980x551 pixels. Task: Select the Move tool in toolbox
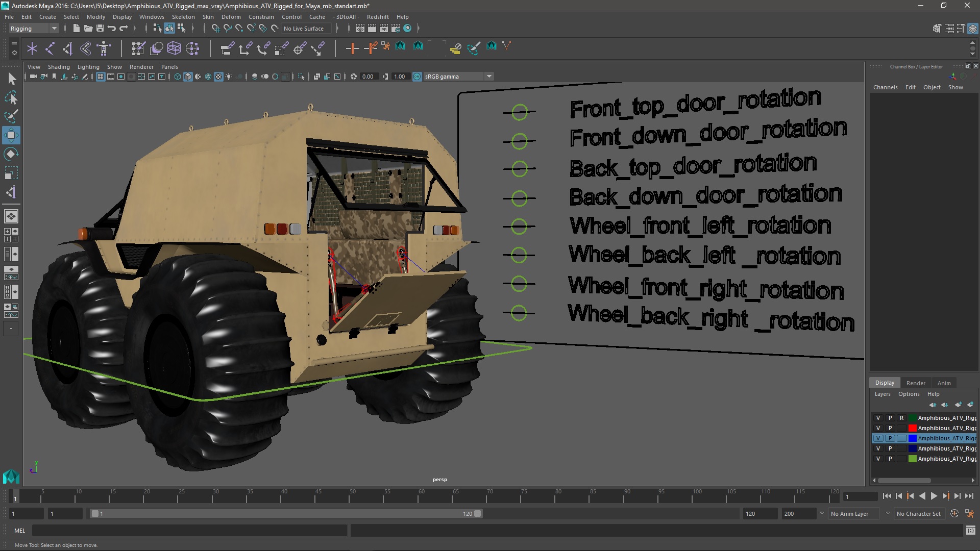click(x=11, y=135)
